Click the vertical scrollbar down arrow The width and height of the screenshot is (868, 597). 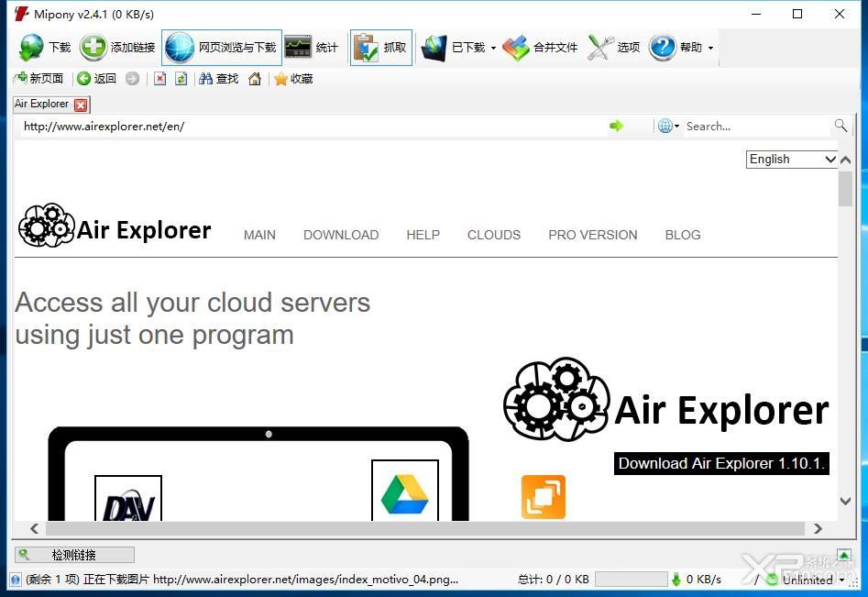[845, 502]
